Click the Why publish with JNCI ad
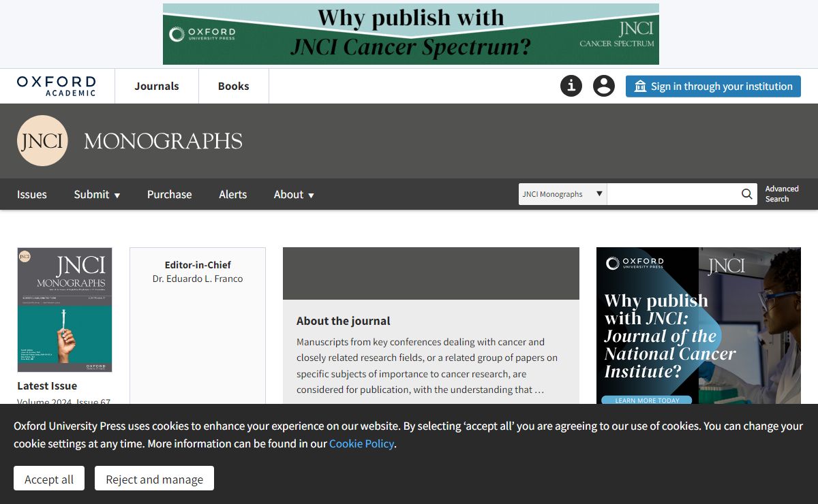The width and height of the screenshot is (818, 504). click(x=699, y=326)
